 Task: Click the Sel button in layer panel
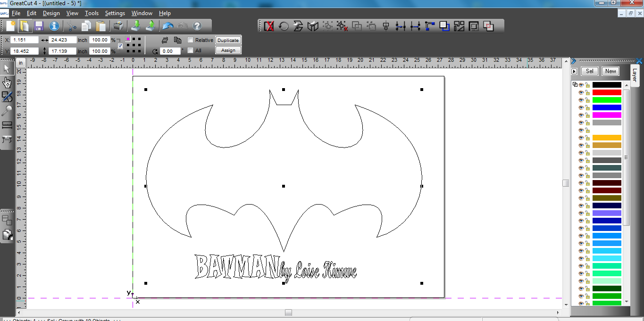[590, 71]
